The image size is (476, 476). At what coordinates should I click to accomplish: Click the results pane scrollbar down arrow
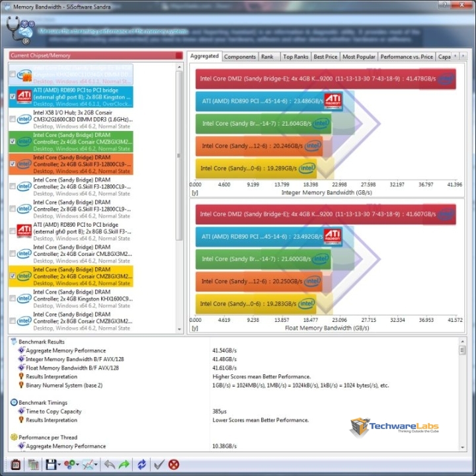[x=462, y=447]
